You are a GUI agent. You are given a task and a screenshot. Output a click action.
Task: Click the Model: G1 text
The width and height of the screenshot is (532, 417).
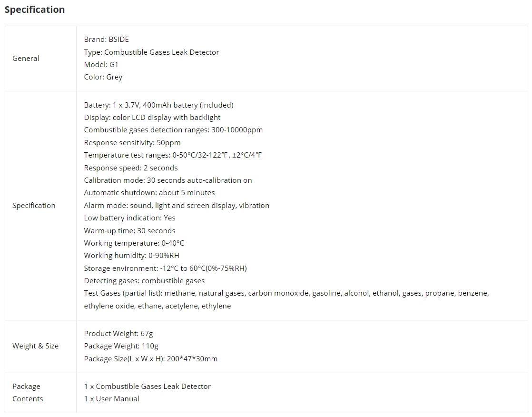101,64
